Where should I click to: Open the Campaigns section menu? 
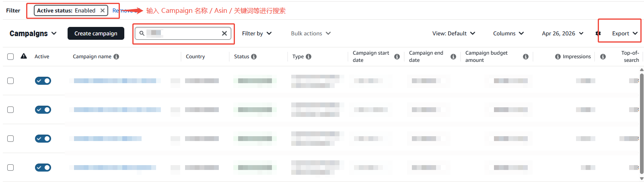click(33, 33)
